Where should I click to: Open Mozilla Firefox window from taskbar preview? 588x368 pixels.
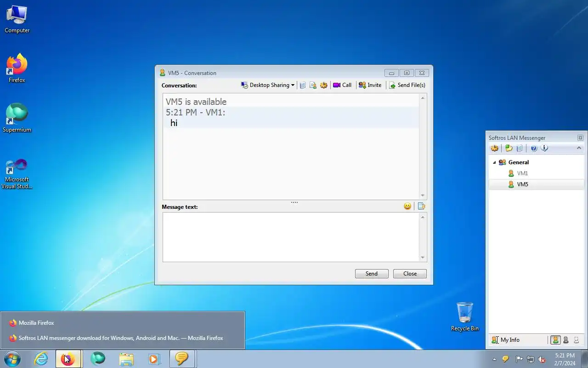pos(122,323)
